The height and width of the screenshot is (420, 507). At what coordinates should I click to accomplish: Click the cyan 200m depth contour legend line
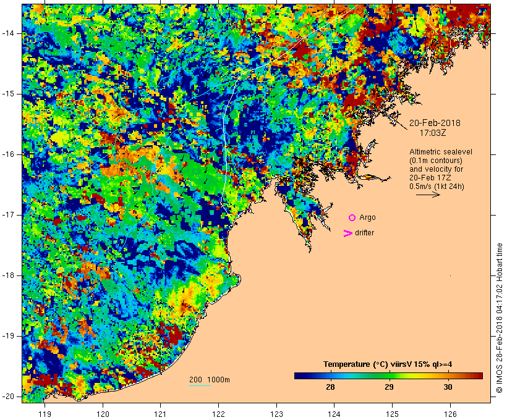(200, 385)
